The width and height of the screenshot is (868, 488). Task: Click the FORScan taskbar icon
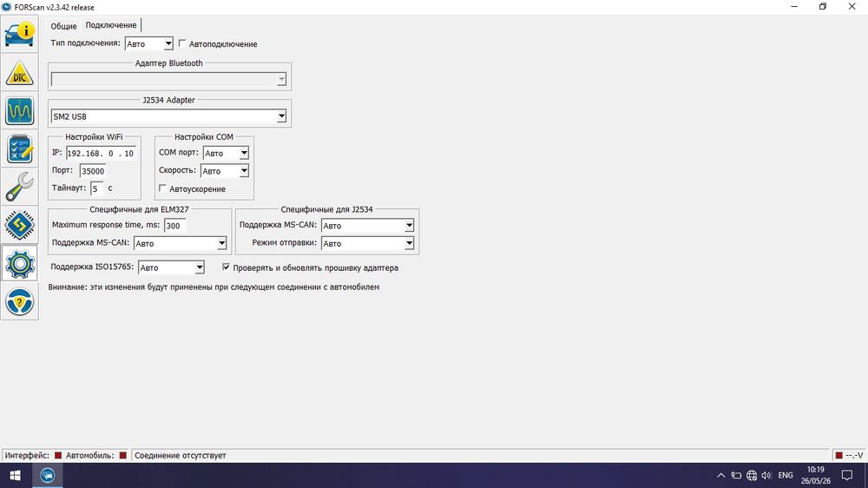[x=48, y=475]
